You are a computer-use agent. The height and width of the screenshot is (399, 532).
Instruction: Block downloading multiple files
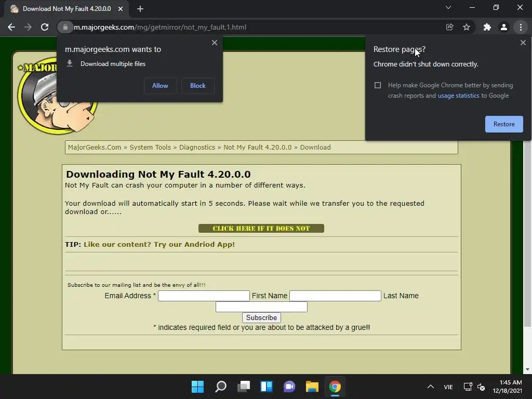tap(198, 86)
